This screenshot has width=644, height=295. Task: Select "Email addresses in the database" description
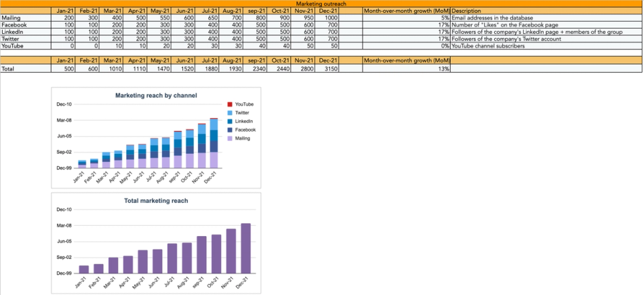tap(546, 18)
